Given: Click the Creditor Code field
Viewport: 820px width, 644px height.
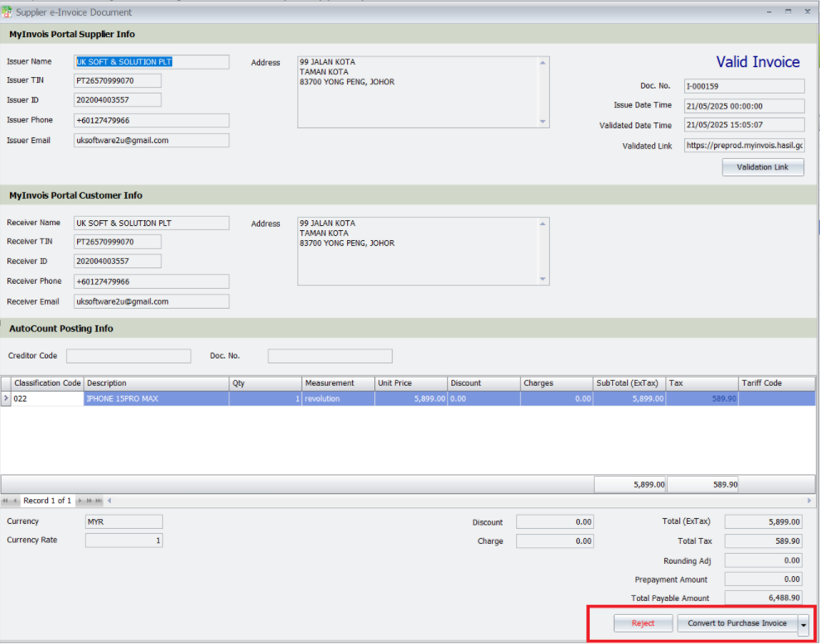Looking at the screenshot, I should pos(128,356).
